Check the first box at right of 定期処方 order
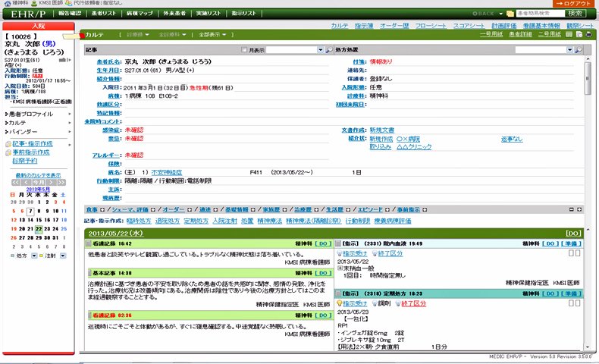 571,303
